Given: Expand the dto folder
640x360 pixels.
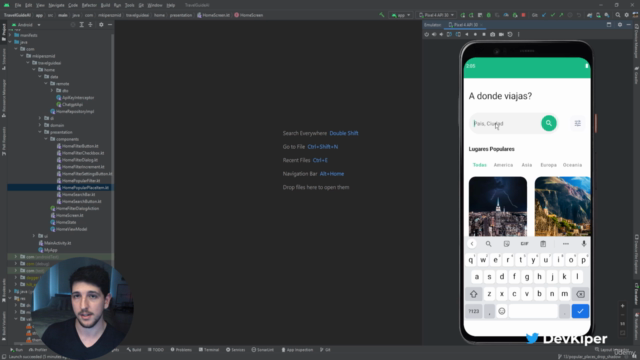Looking at the screenshot, I should tap(52, 90).
